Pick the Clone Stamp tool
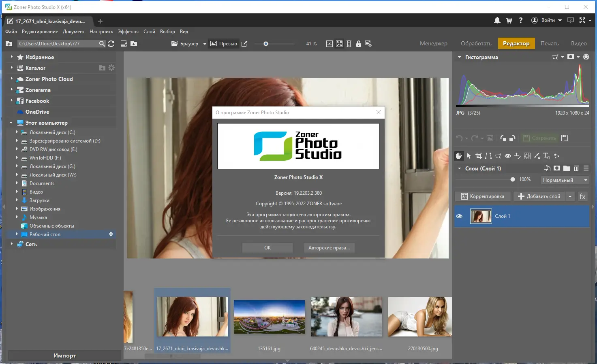597x364 pixels. tap(517, 156)
